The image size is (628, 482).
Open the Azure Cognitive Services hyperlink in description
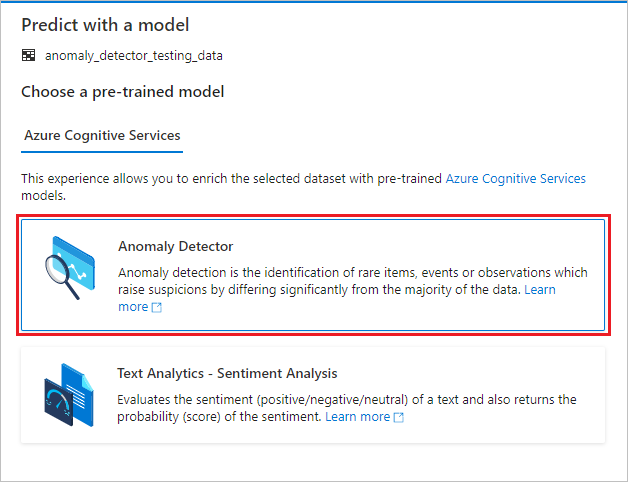tap(515, 179)
